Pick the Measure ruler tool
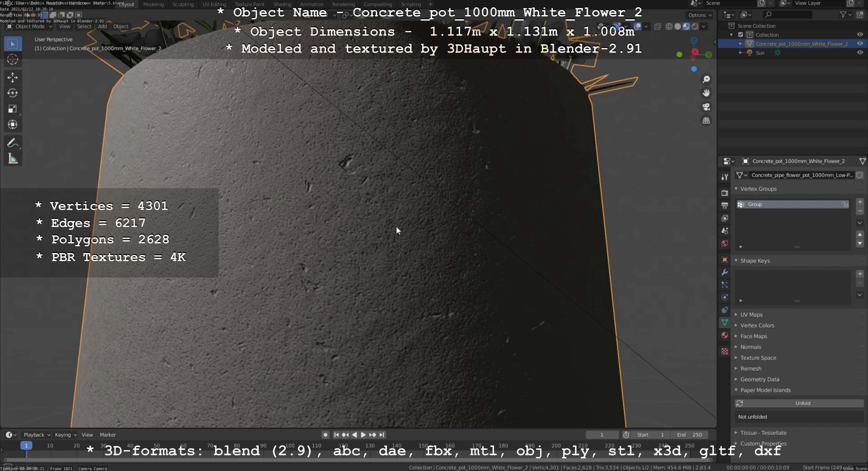Image resolution: width=868 pixels, height=471 pixels. [12, 158]
